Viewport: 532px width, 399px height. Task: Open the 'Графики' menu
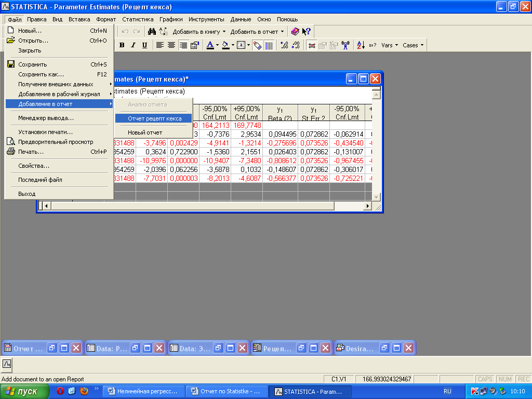coord(171,19)
